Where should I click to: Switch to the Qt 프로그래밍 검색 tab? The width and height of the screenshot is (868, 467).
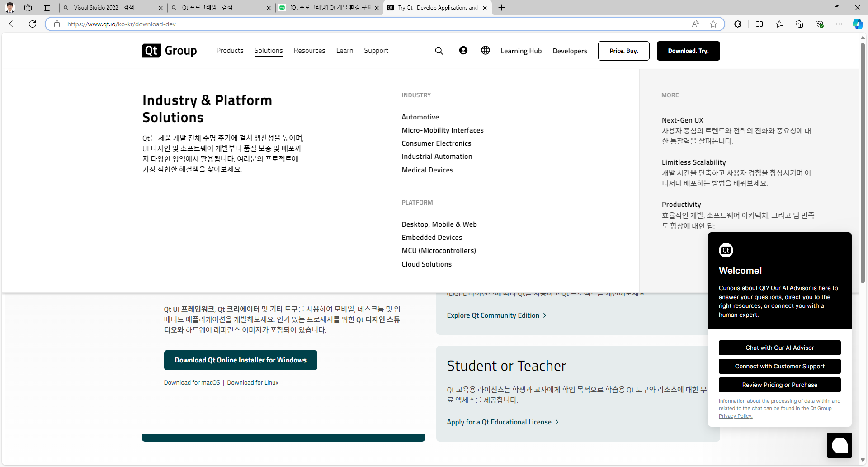point(221,8)
